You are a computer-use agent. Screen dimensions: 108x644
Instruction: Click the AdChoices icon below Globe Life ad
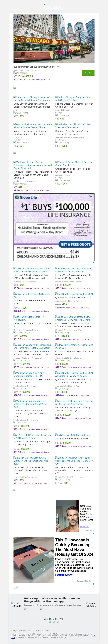(x=94, y=262)
